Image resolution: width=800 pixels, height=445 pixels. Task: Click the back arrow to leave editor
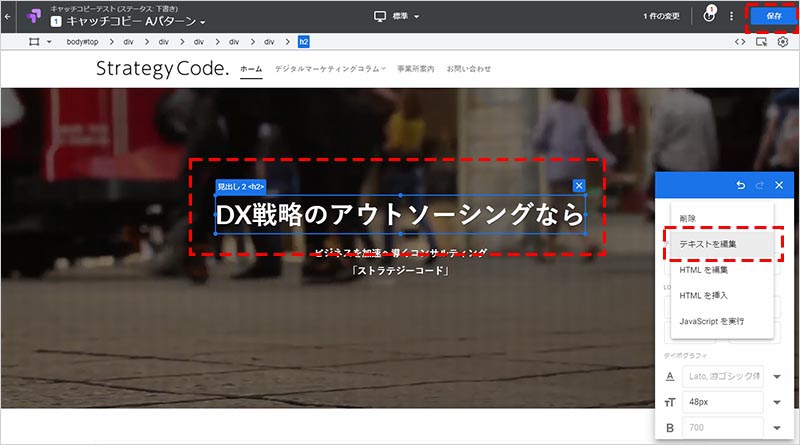tap(8, 16)
